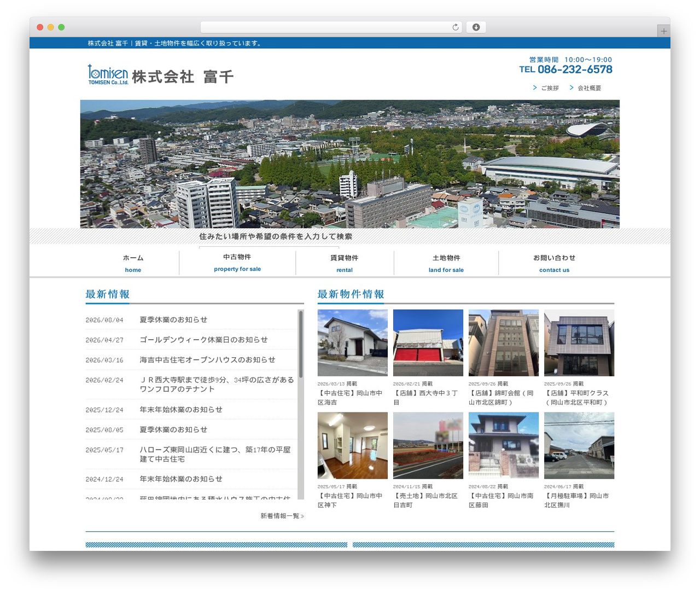Open the ＪＲ西大寺駅まで徒歩9分 tenant news item

(x=217, y=385)
